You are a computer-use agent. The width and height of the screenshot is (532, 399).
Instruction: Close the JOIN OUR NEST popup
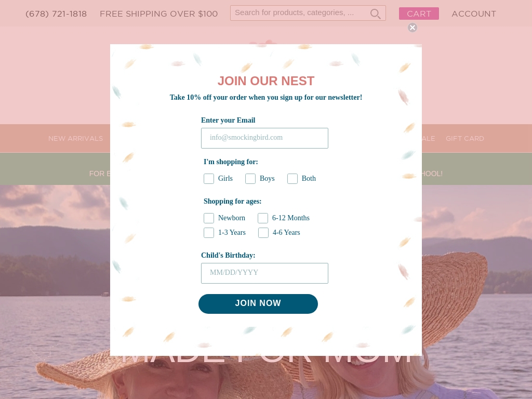(x=413, y=28)
